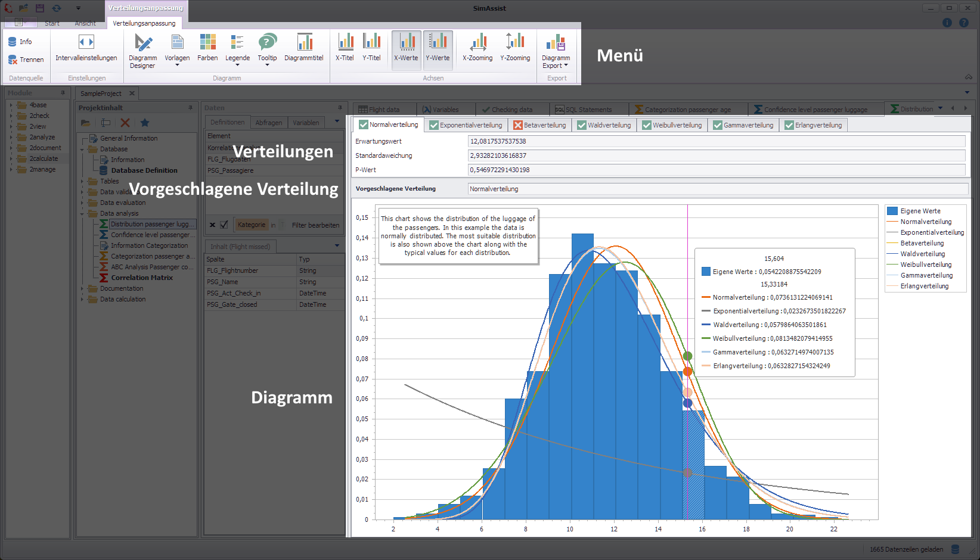Click the Eigene Werte blue legend swatch
980x560 pixels.
pyautogui.click(x=892, y=210)
